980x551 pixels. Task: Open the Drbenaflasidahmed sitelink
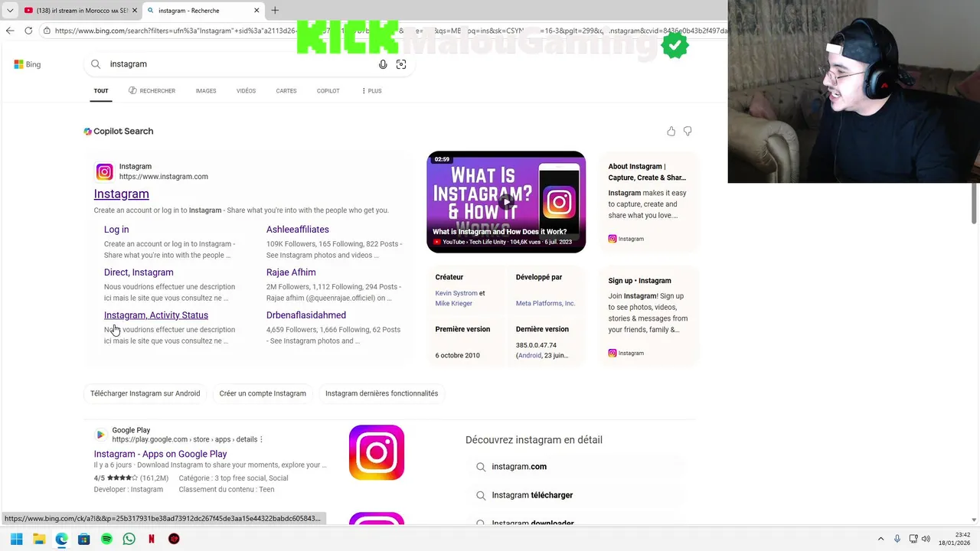(x=306, y=315)
